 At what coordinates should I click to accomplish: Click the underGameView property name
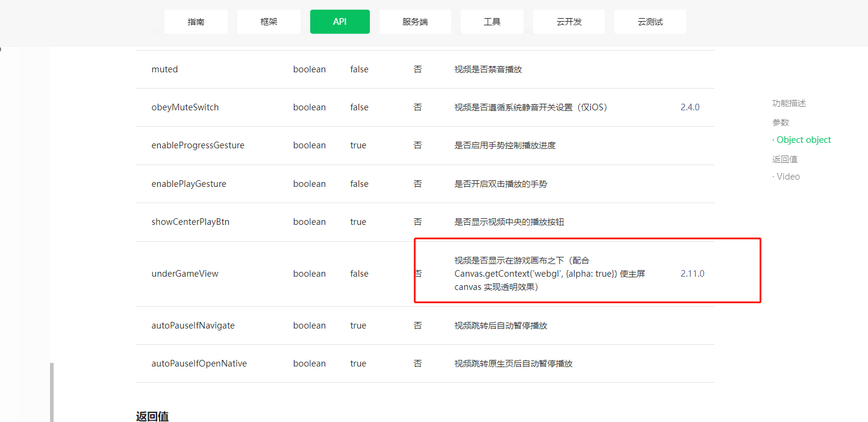click(x=185, y=274)
